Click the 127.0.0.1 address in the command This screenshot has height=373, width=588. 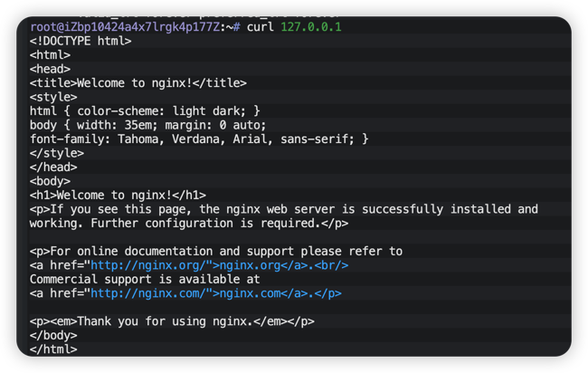310,27
